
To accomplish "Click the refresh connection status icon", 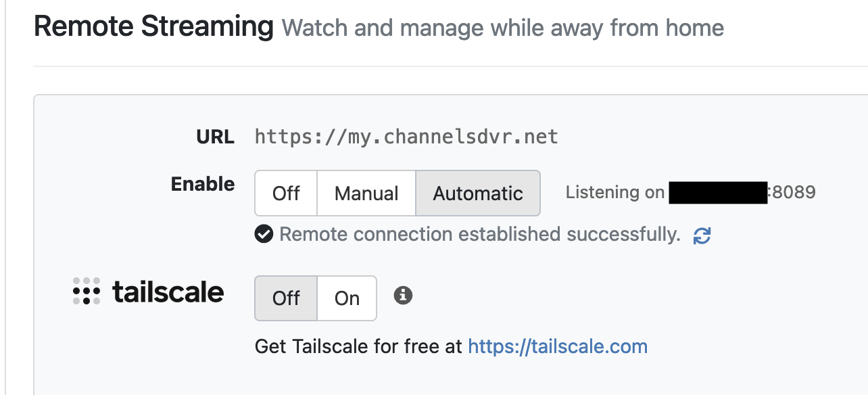I will [x=702, y=235].
